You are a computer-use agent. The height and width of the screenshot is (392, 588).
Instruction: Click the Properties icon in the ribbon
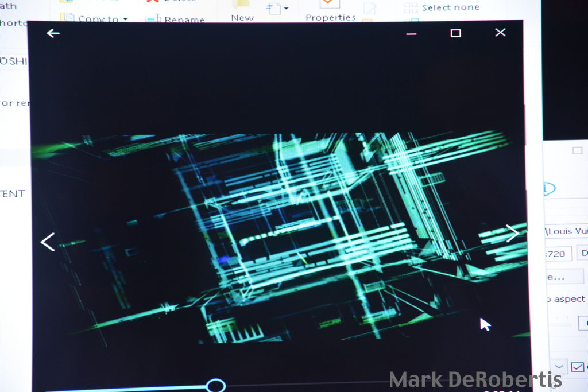click(x=330, y=5)
